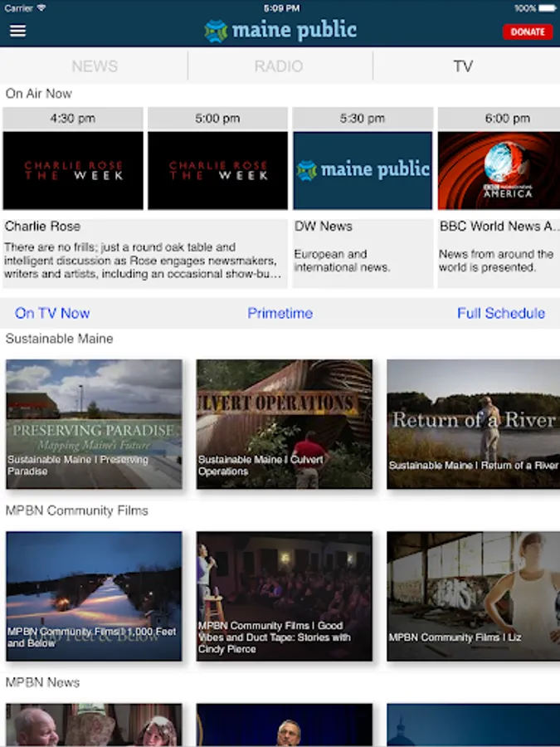The width and height of the screenshot is (560, 747).
Task: Click the 5:30 pm time header
Action: (x=363, y=118)
